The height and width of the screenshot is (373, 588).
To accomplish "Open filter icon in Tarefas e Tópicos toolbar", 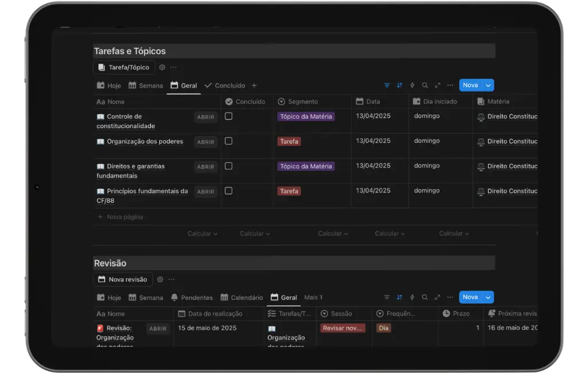I will 386,85.
